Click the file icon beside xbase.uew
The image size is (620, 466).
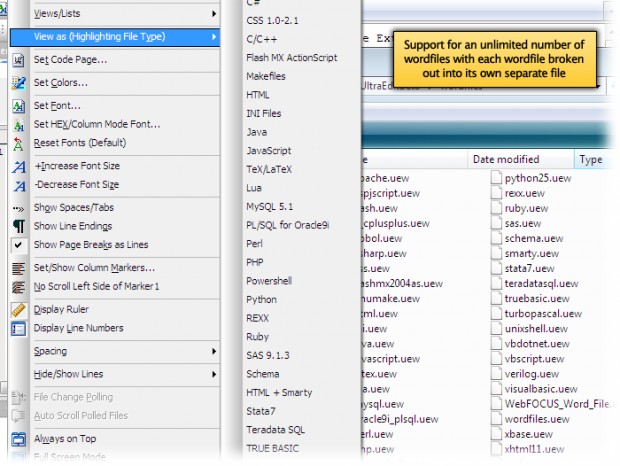(496, 433)
